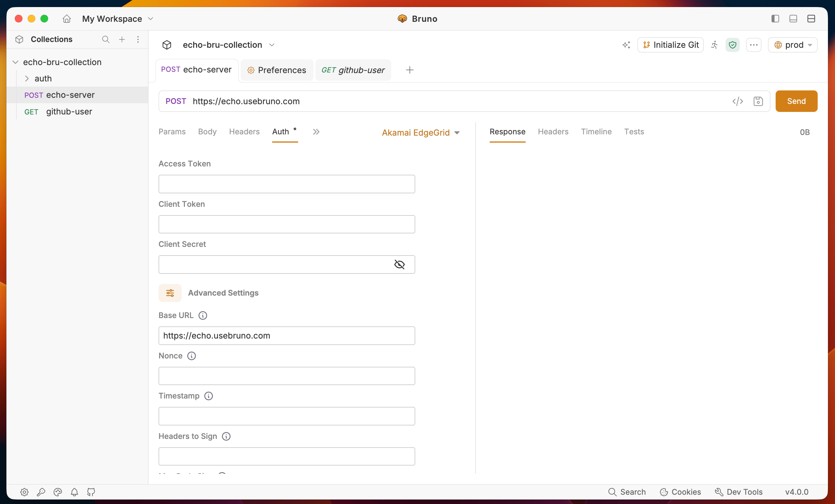835x504 pixels.
Task: Open Cookies from the status bar
Action: point(680,492)
